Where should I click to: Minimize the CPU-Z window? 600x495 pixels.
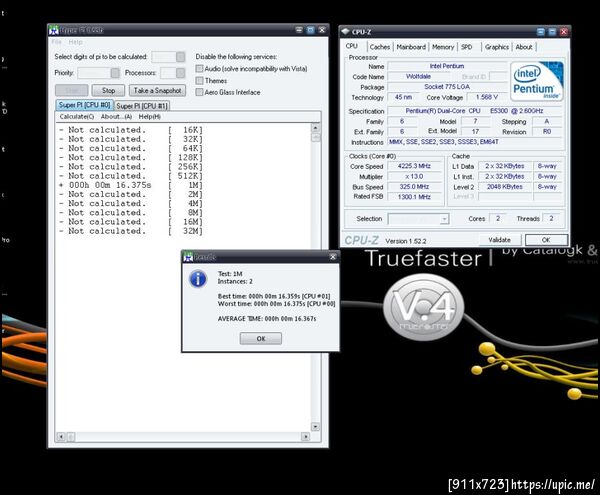click(540, 32)
